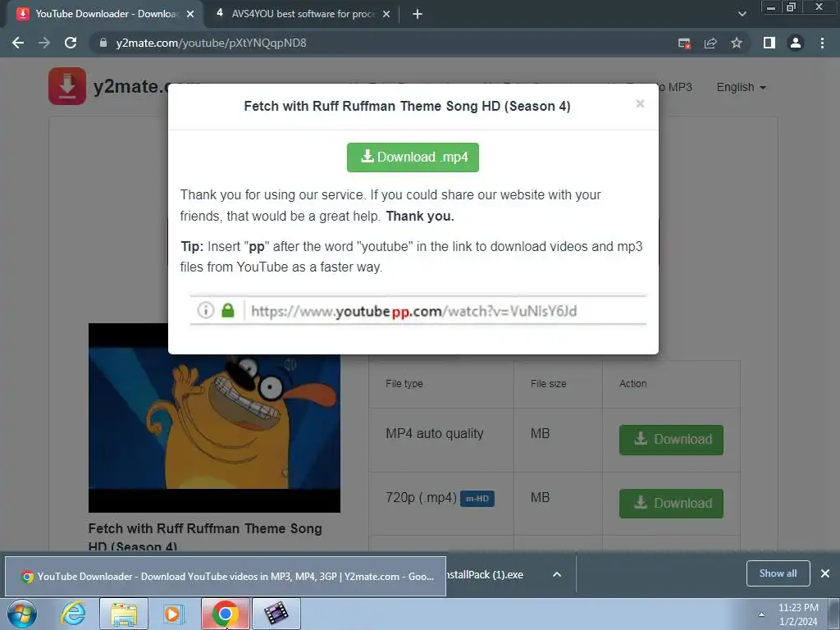The height and width of the screenshot is (630, 840).
Task: Click the y2mate.com address bar URL
Action: coord(211,43)
